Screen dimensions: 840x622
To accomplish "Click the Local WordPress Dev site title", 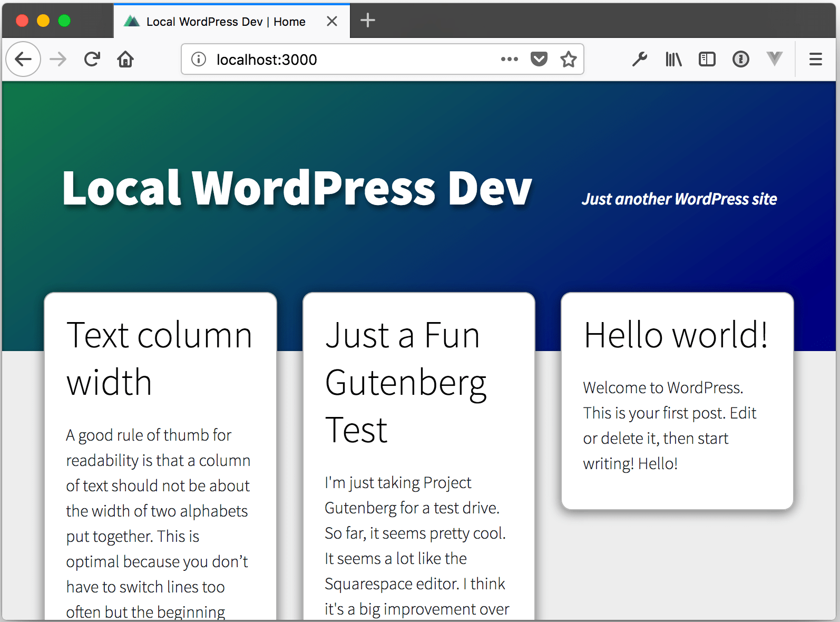I will [x=297, y=188].
